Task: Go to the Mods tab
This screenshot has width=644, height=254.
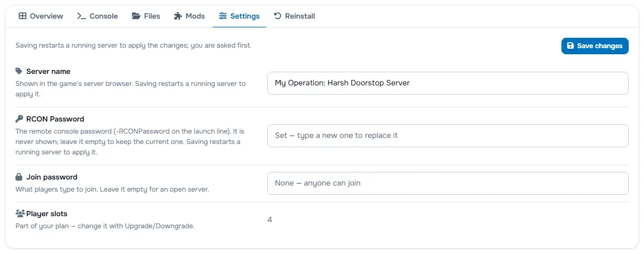Action: coord(189,16)
